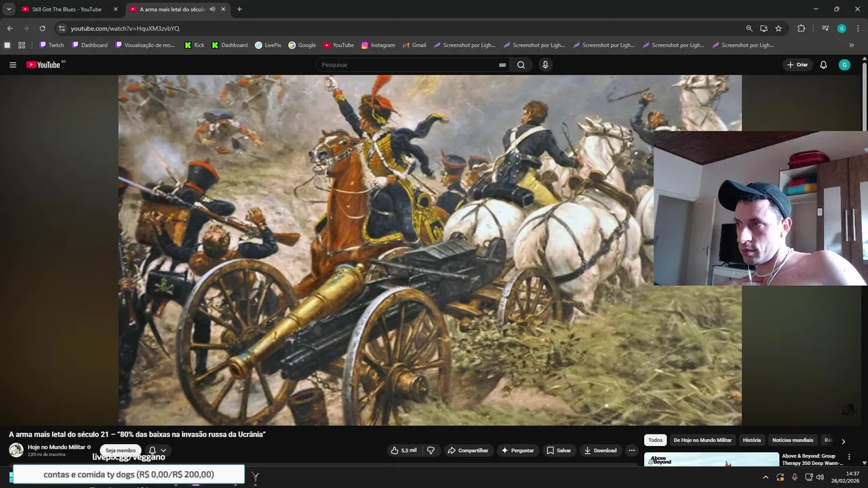Go to YouTube home via logo
868x488 pixels.
[44, 65]
